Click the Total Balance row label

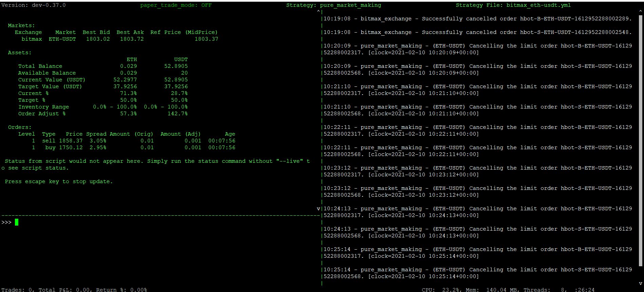pyautogui.click(x=40, y=66)
